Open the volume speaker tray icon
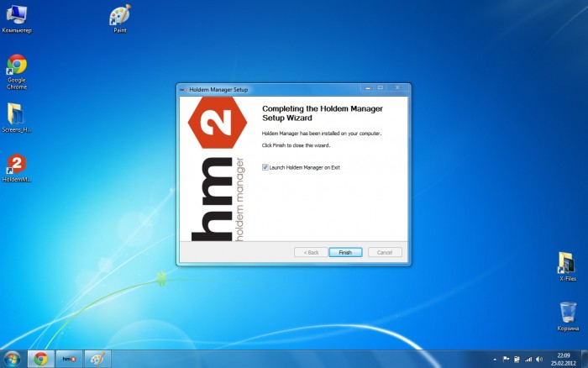This screenshot has height=368, width=588. pyautogui.click(x=539, y=360)
